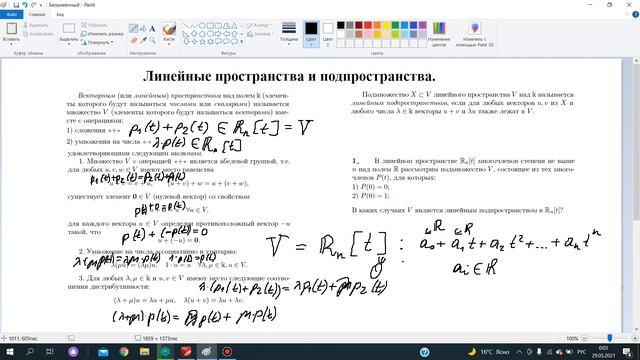
Task: Pick the Pentagon shape in shapes gallery
Action: tap(202, 34)
